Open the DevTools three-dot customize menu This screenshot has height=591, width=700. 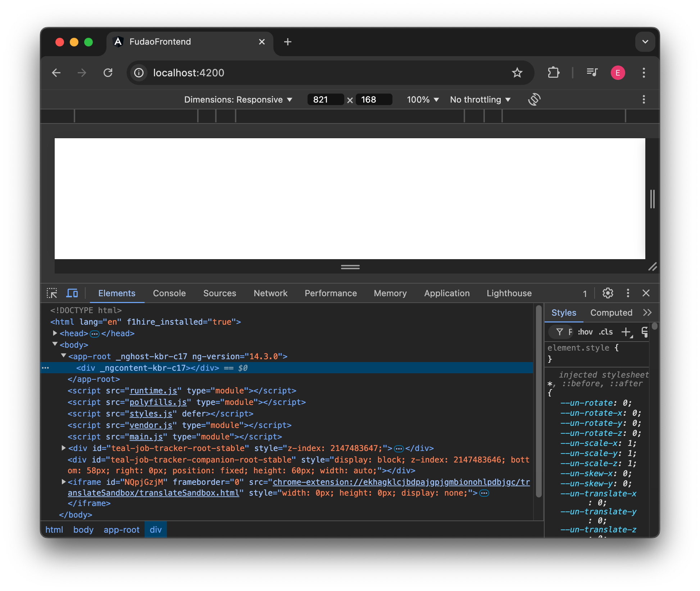click(628, 293)
